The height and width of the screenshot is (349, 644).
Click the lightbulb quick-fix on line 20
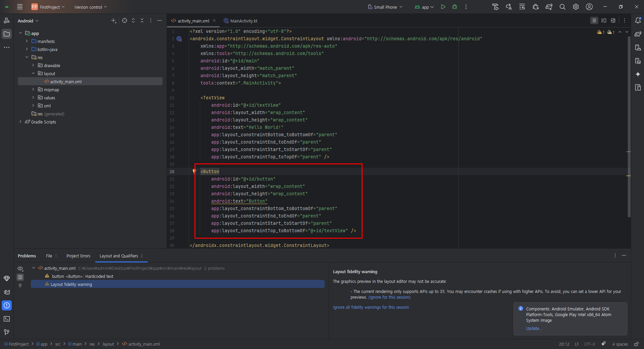coord(194,171)
